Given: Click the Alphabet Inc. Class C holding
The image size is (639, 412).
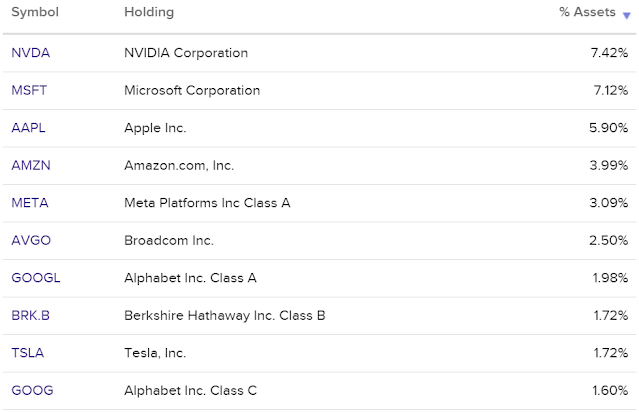Looking at the screenshot, I should pos(191,391).
